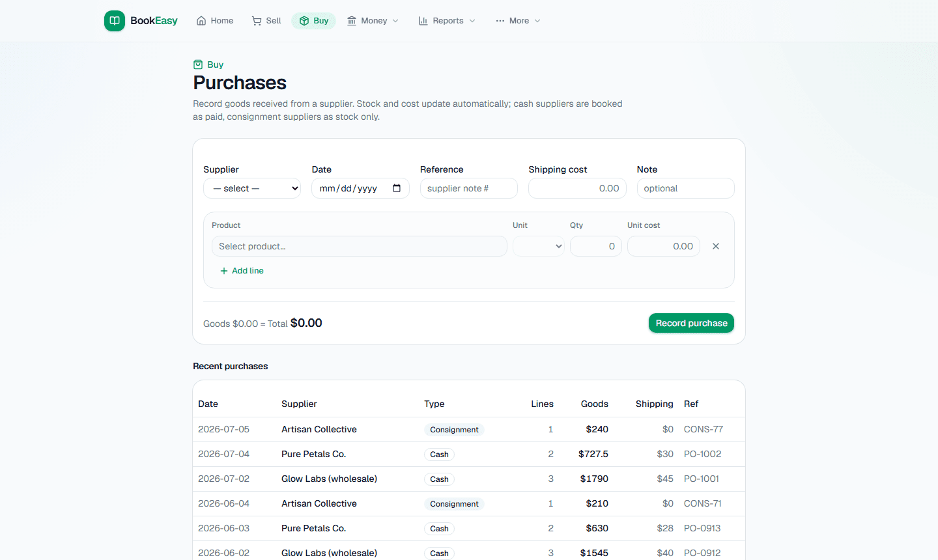Click the Date column header

click(208, 404)
